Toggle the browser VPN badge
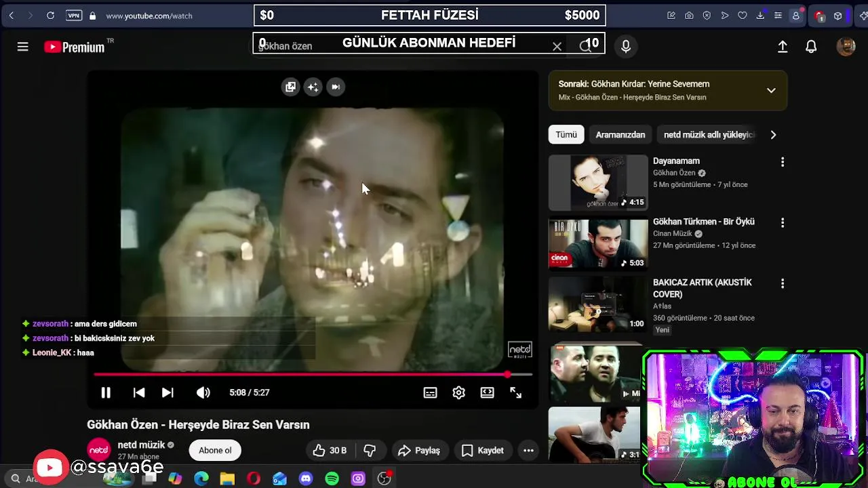The width and height of the screenshot is (868, 488). [74, 15]
